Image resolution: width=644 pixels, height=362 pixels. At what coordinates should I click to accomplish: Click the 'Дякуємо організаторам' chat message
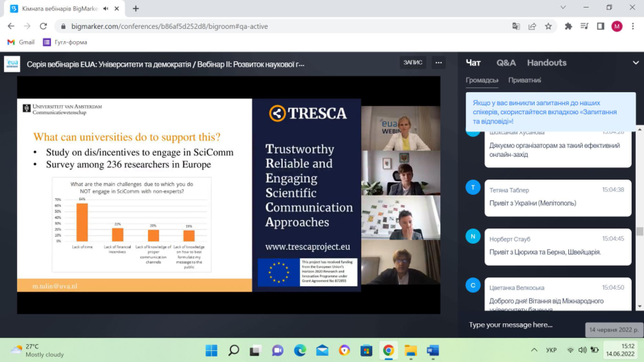[x=555, y=150]
